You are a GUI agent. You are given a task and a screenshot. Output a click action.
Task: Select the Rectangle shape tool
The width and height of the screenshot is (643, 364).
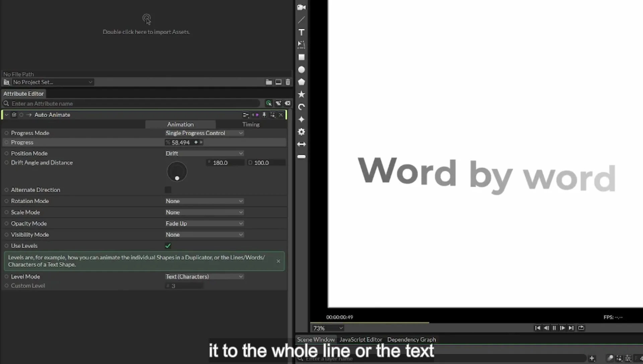pos(301,57)
